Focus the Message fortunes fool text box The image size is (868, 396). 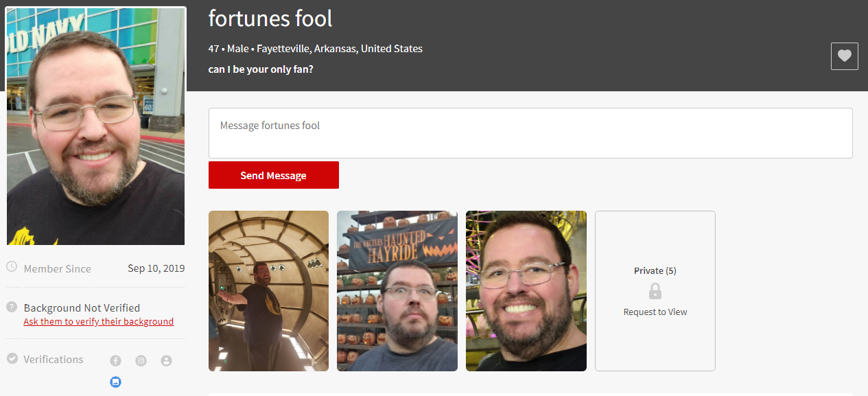(x=530, y=133)
